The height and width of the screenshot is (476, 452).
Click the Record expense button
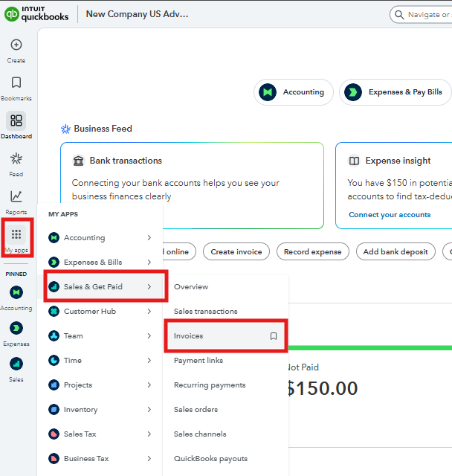pyautogui.click(x=313, y=251)
